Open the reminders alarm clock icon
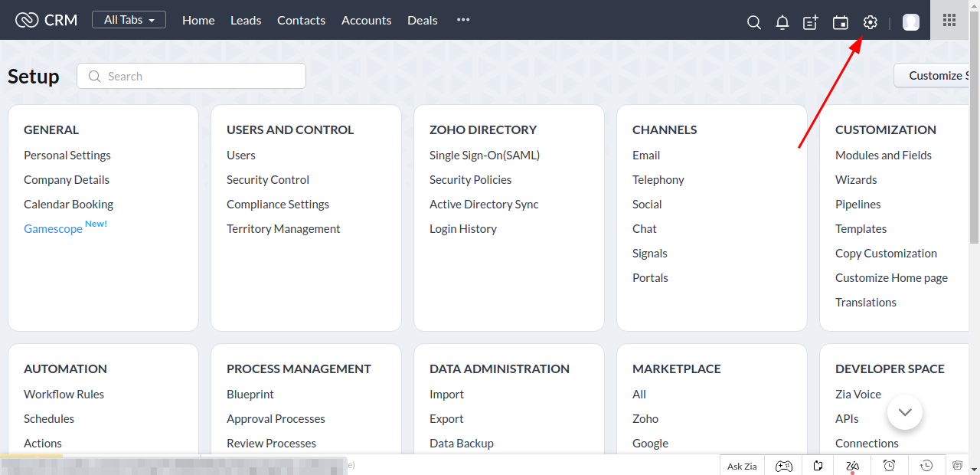Image resolution: width=980 pixels, height=475 pixels. coord(889,466)
